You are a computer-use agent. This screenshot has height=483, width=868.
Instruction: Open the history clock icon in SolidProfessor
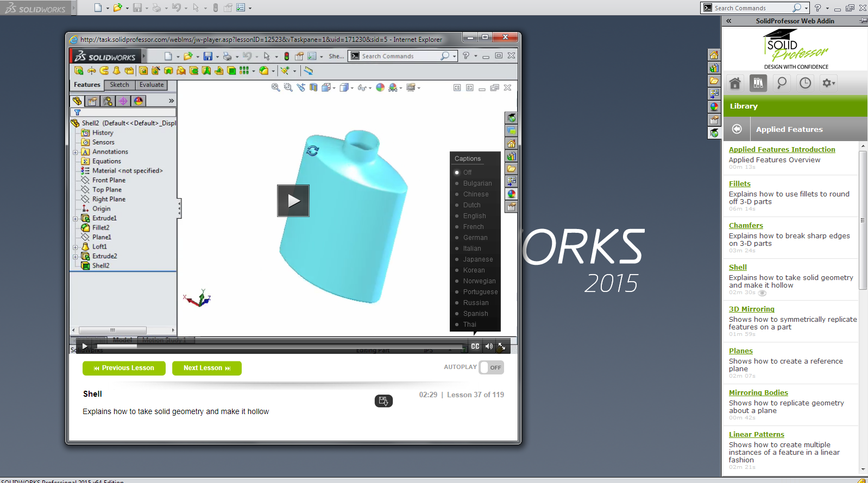coord(805,83)
